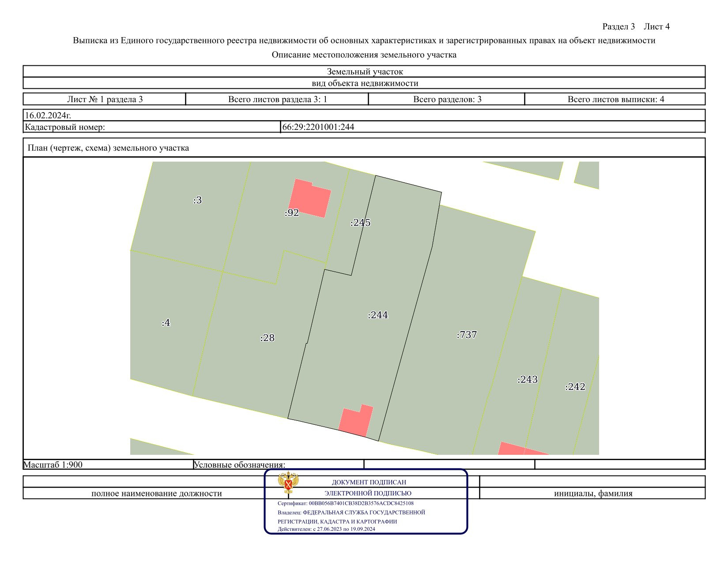
Task: Select parcel label :243 on the plan
Action: (x=528, y=379)
